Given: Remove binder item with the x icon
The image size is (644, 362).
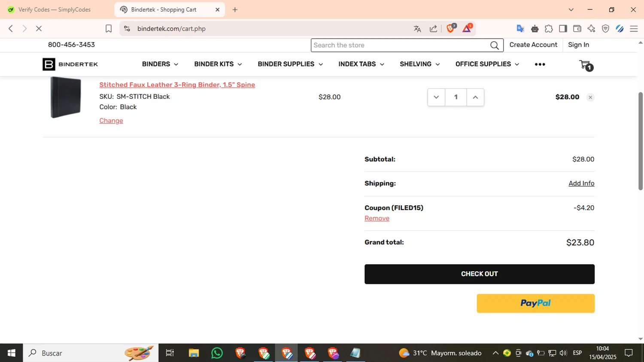Looking at the screenshot, I should [590, 97].
